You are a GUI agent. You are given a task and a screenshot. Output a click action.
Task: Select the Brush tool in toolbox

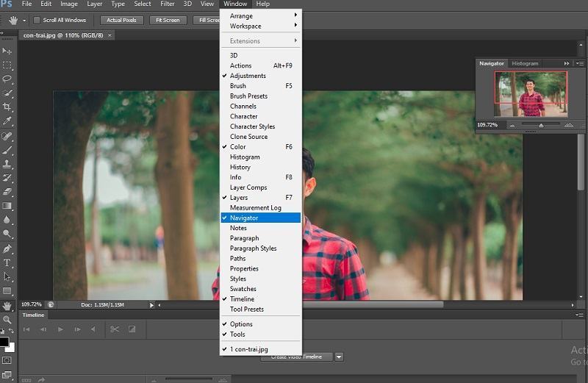pos(7,150)
